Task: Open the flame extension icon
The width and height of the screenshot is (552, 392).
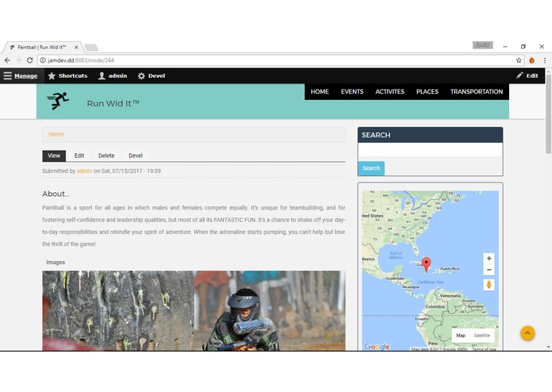Action: pos(531,60)
